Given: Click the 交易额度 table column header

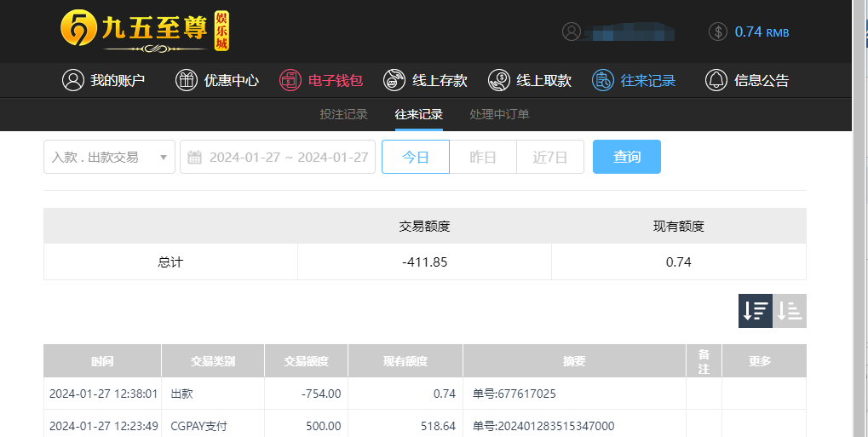Looking at the screenshot, I should click(306, 361).
